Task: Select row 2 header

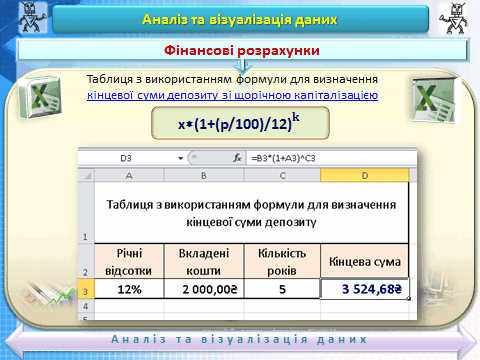Action: click(x=86, y=261)
